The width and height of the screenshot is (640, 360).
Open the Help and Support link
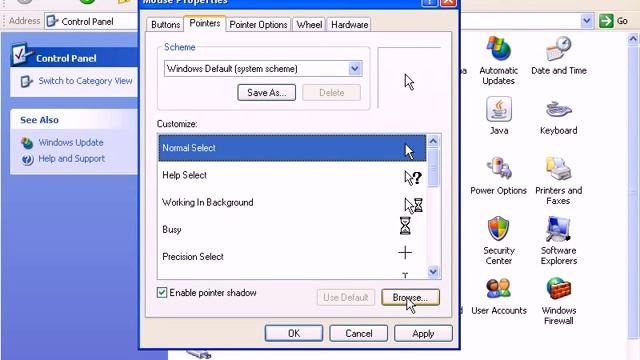click(x=71, y=158)
